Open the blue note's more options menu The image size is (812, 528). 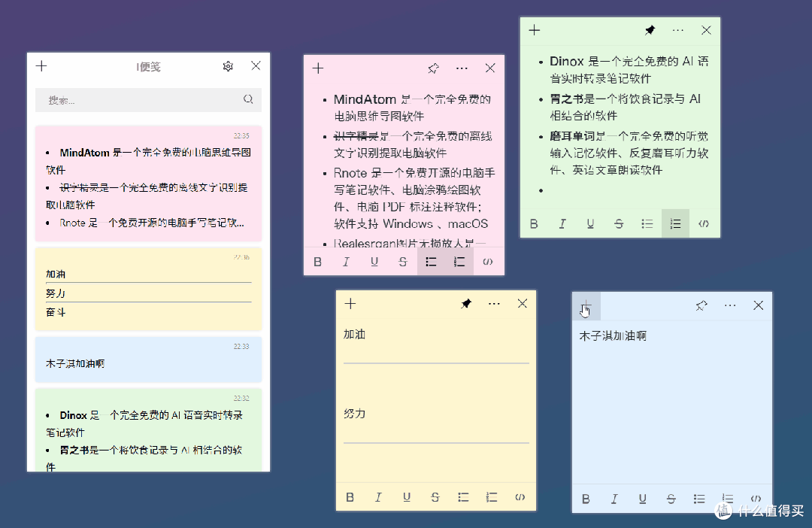pos(730,305)
